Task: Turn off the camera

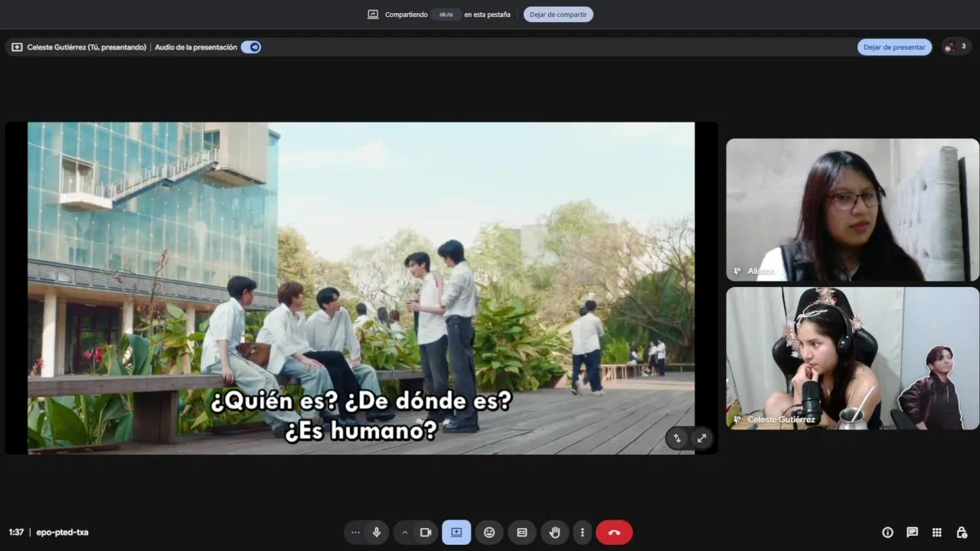Action: pos(426,533)
